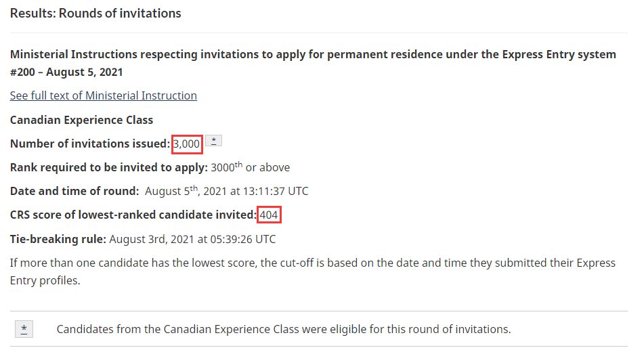This screenshot has height=348, width=644.
Task: Click the "If more than one candidate" paragraph
Action: 312,262
